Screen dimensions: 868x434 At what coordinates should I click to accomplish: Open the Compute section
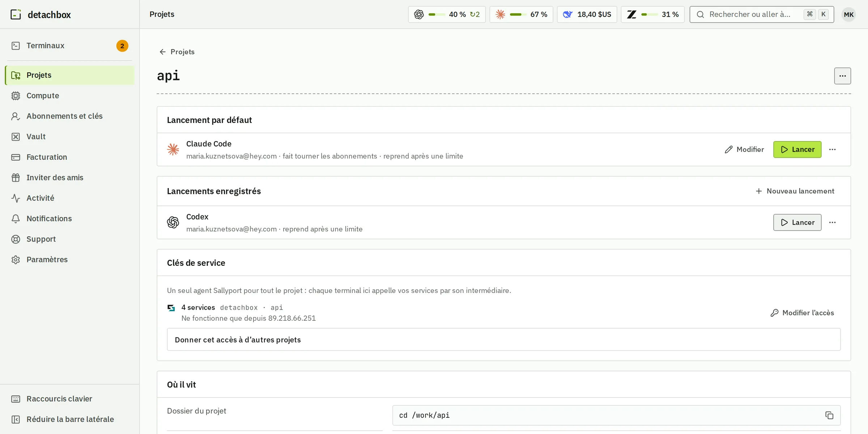[69, 96]
